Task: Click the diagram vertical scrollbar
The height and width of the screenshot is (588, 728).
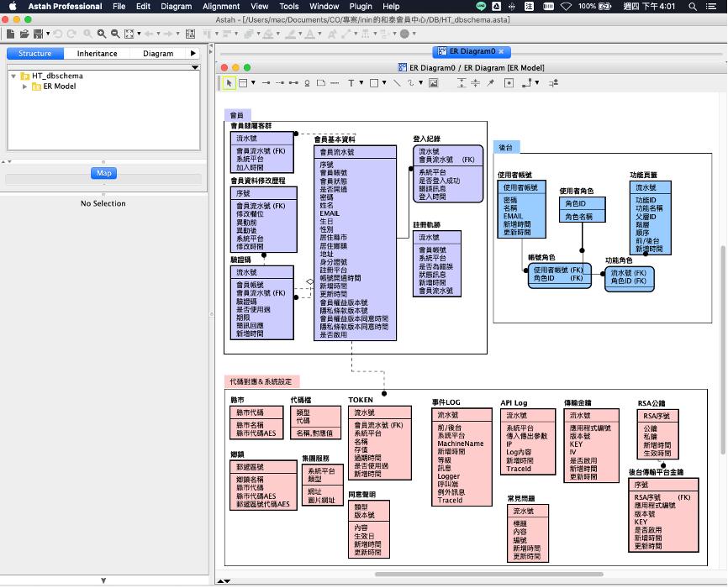Action: [722, 350]
